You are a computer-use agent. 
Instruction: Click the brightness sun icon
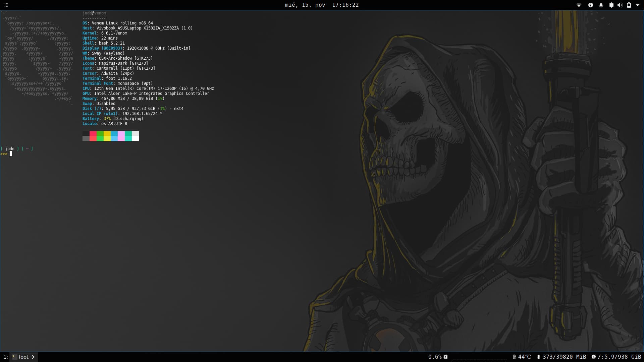point(611,5)
